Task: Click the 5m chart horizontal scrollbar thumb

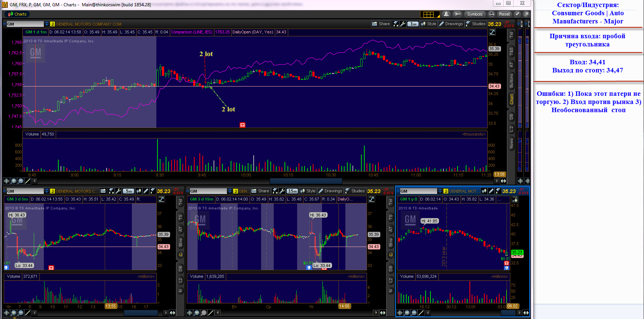Action: coord(141,313)
